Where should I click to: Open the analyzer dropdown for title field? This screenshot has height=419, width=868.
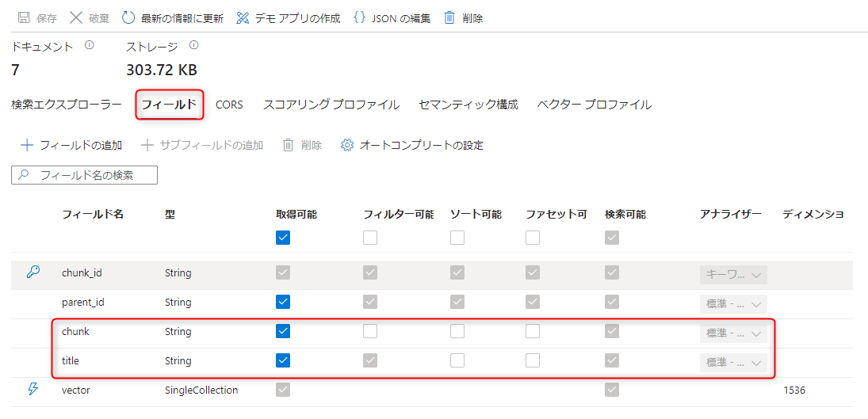click(733, 362)
